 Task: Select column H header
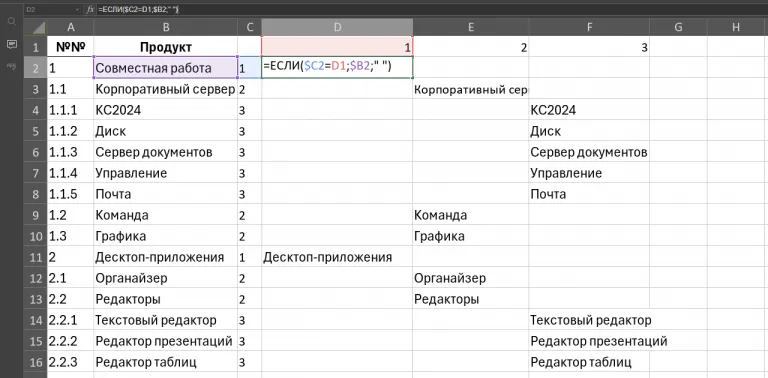[x=735, y=27]
